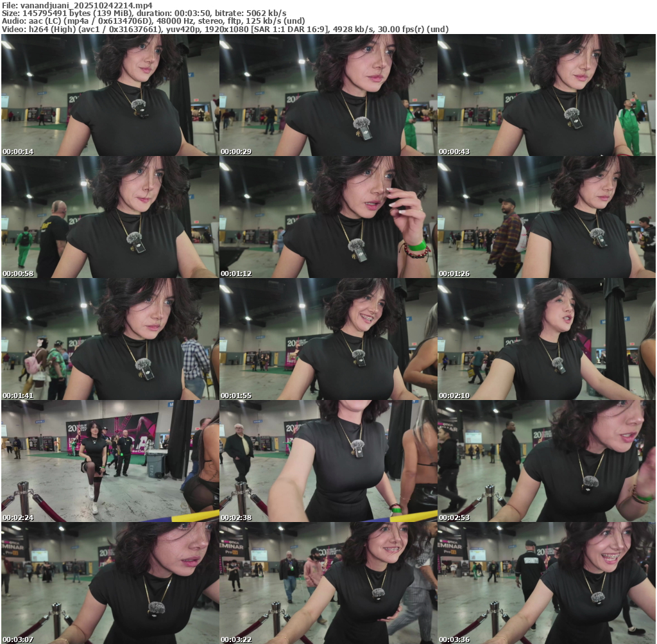
Task: Open the thumbnail at 00:03:07
Action: 110,583
